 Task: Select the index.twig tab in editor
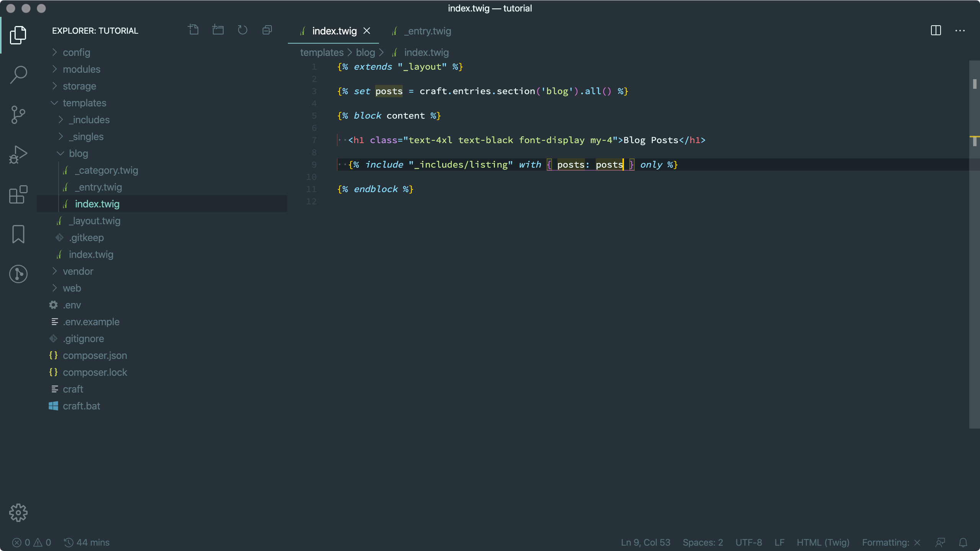tap(335, 30)
